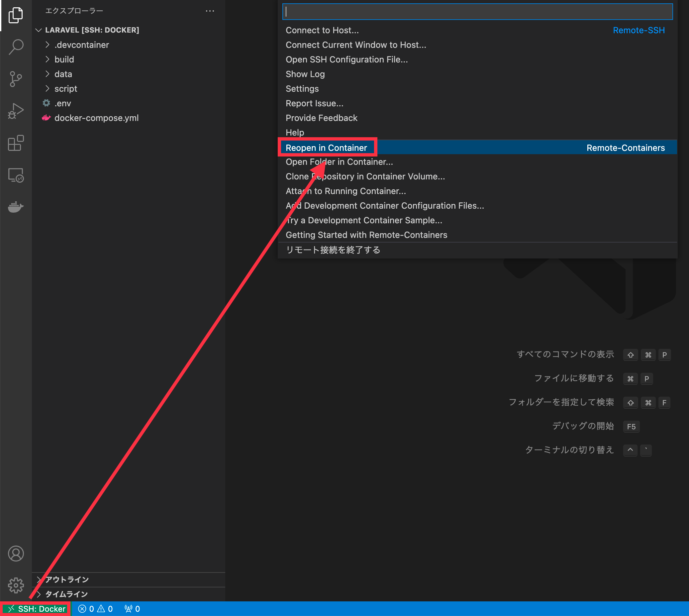Open the docker-compose.yml file
689x616 pixels.
[96, 118]
